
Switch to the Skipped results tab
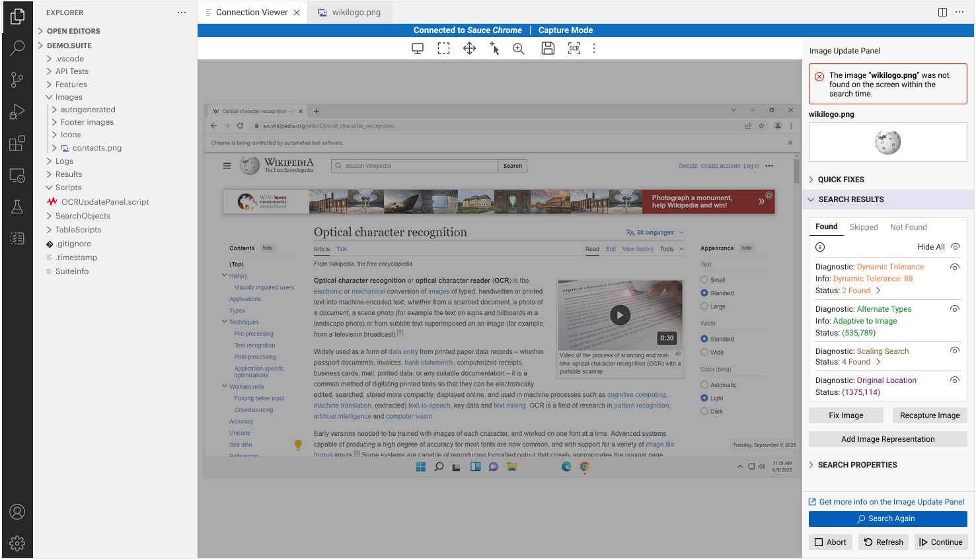pyautogui.click(x=864, y=227)
